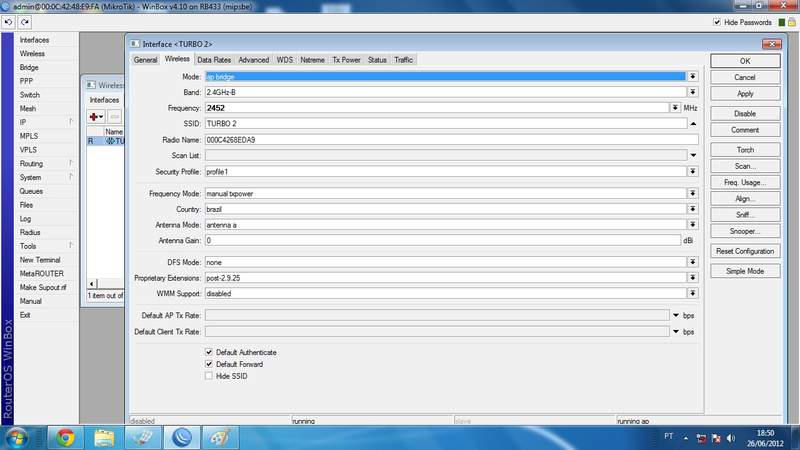Screen dimensions: 800x450
Task: Click the red plus add icon in Wireless window
Action: pyautogui.click(x=96, y=117)
